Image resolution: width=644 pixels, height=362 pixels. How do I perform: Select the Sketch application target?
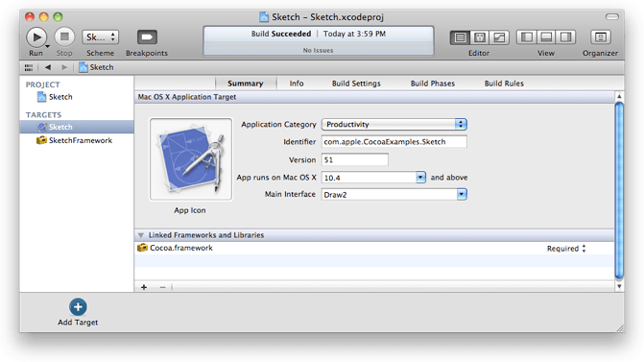tap(77, 127)
